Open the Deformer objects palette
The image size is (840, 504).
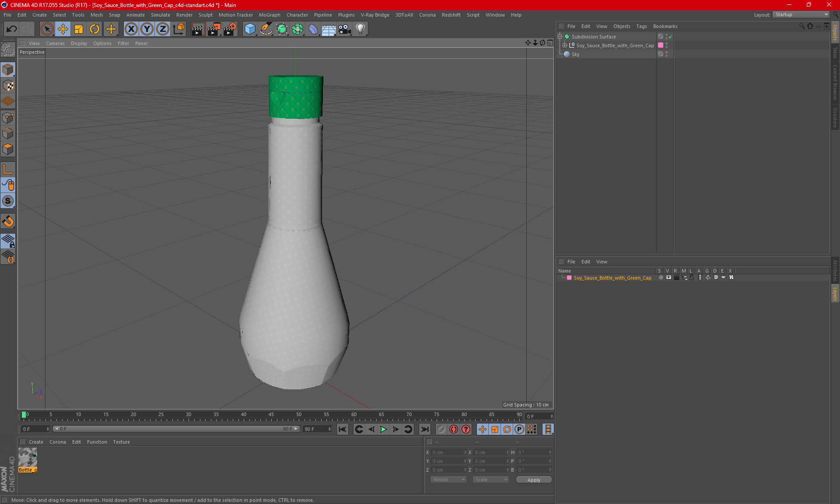pos(313,29)
